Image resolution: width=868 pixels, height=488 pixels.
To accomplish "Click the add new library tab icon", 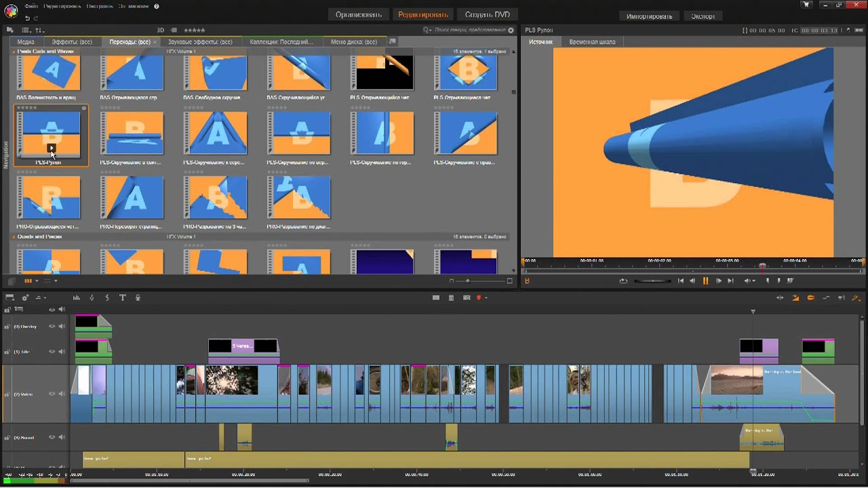I will 392,41.
